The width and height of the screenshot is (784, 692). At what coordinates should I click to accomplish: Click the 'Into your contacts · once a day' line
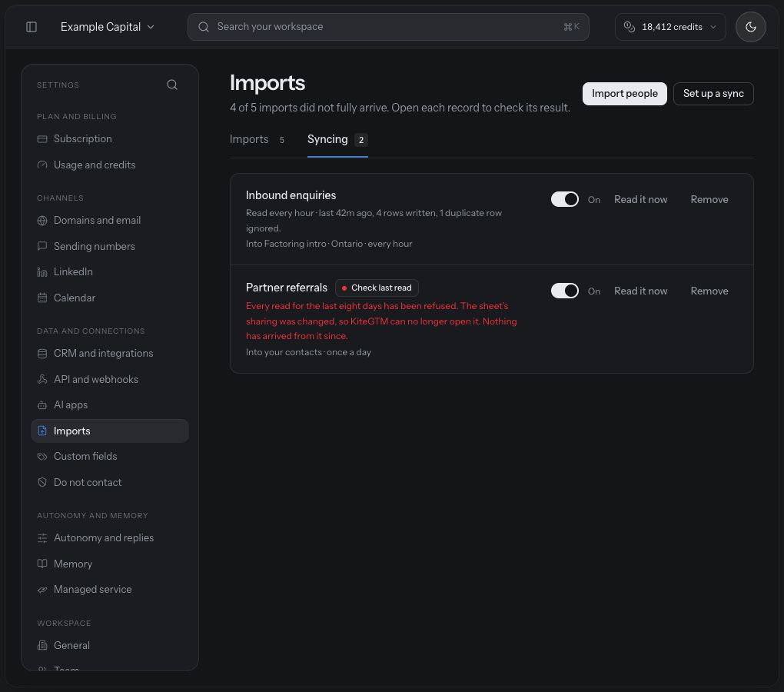[x=308, y=352]
